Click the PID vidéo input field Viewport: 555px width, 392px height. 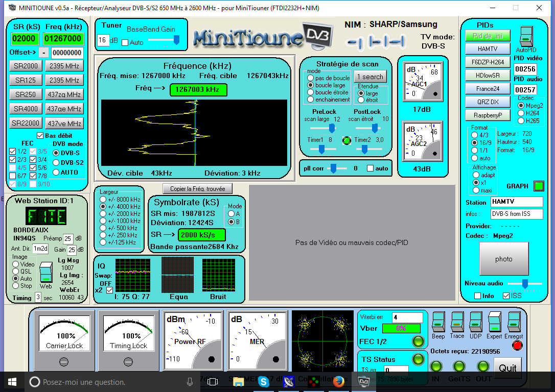point(525,69)
